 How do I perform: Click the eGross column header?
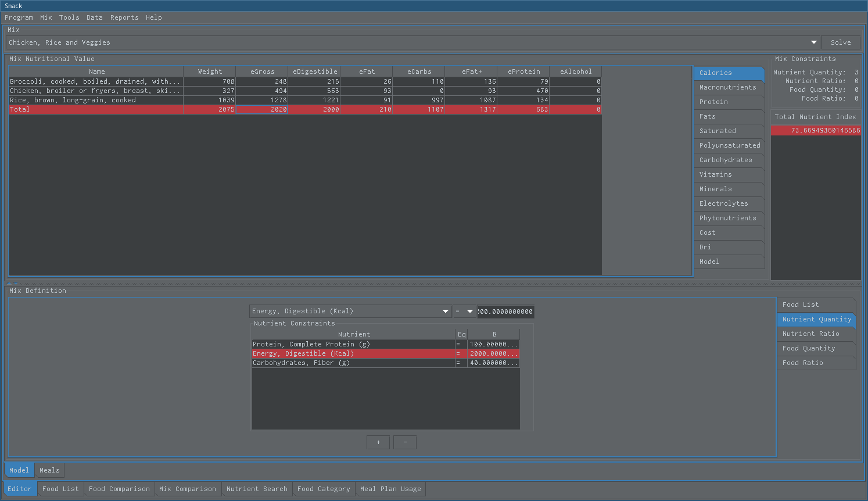point(262,71)
